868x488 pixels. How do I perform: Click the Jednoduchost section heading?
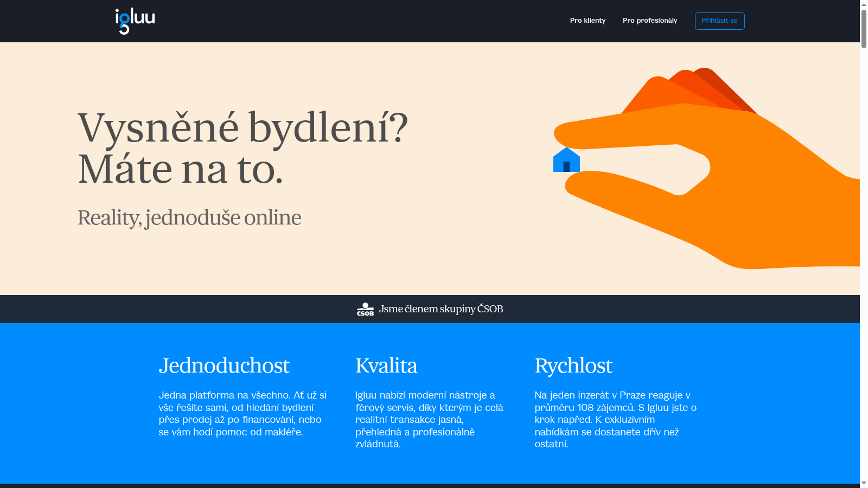click(224, 366)
